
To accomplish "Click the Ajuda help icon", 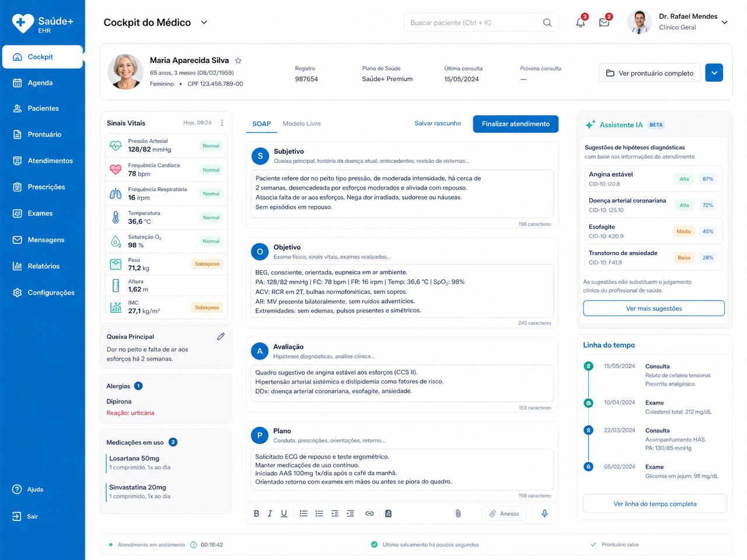I will coord(17,489).
